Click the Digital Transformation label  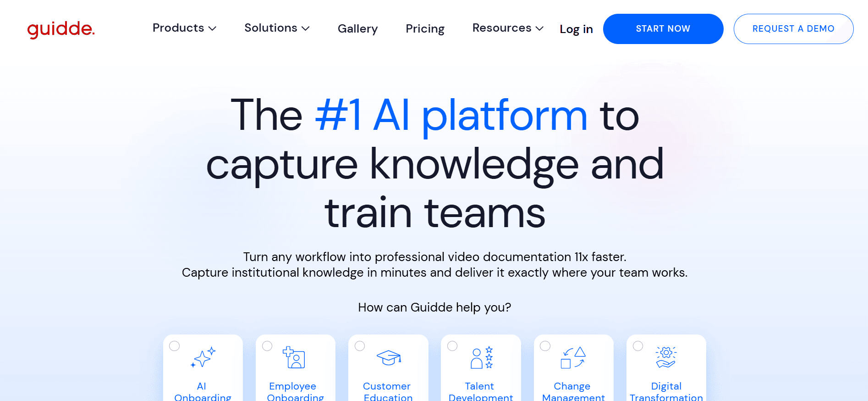pos(666,391)
